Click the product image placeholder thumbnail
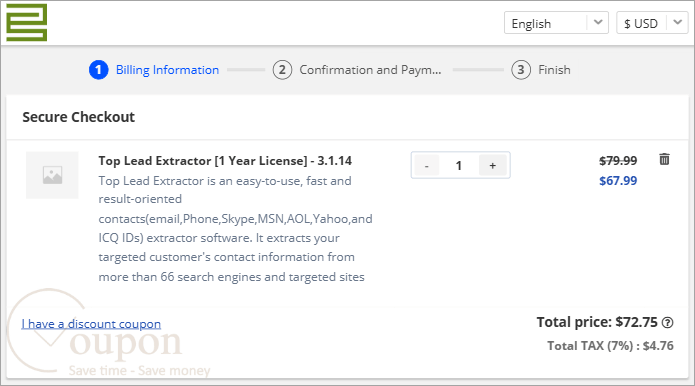Image resolution: width=695 pixels, height=386 pixels. tap(52, 175)
